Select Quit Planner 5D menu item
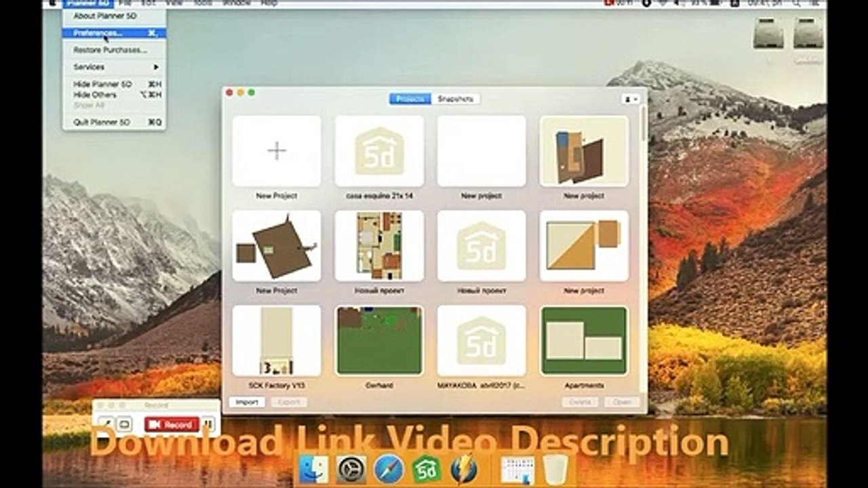The image size is (868, 488). pyautogui.click(x=114, y=123)
